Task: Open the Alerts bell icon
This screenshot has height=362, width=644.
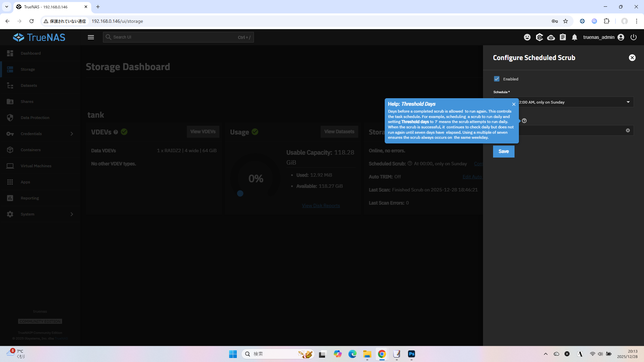Action: 575,37
